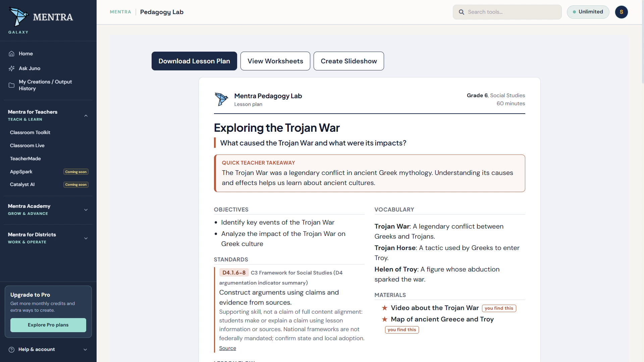Click the search magnifier icon
Screen dimensions: 644x362
tap(462, 12)
